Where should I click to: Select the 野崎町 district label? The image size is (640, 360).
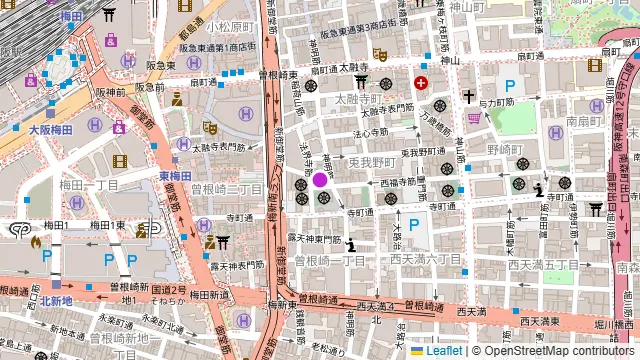[504, 150]
